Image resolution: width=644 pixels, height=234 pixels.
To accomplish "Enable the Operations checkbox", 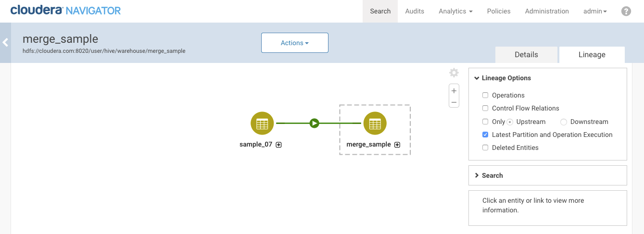I will (x=485, y=95).
